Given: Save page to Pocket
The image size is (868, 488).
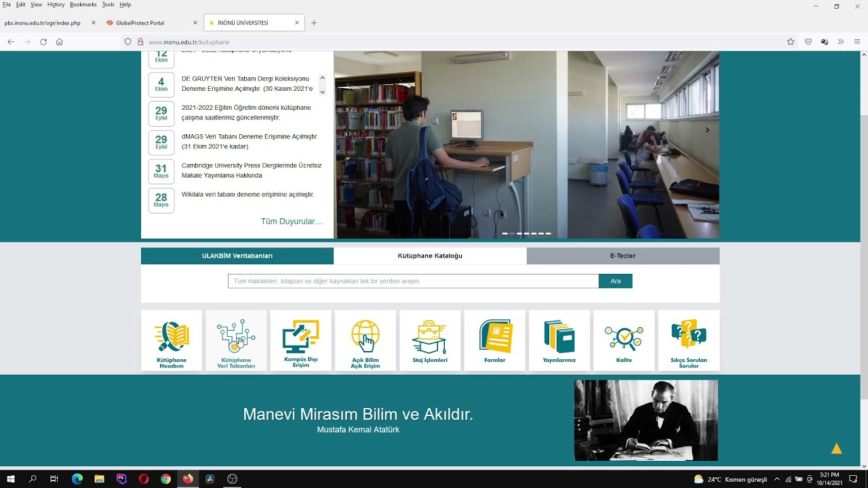Looking at the screenshot, I should pos(808,42).
